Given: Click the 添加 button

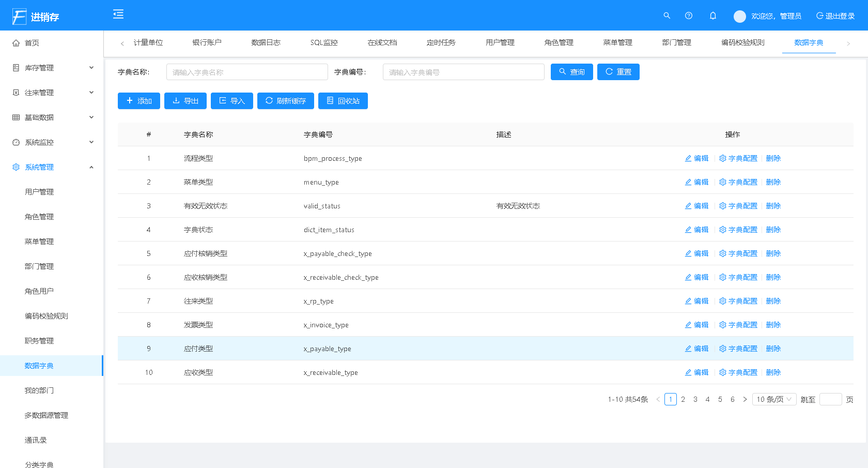Looking at the screenshot, I should coord(138,101).
